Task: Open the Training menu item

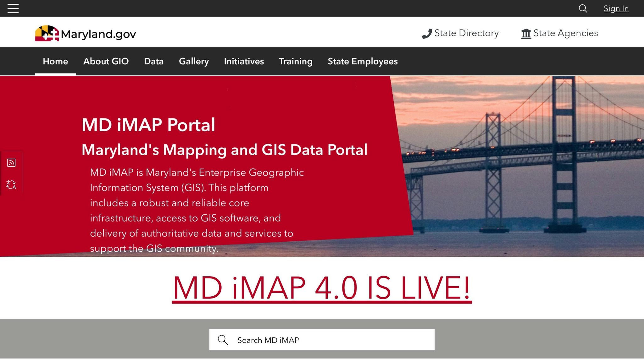Action: coord(296,61)
